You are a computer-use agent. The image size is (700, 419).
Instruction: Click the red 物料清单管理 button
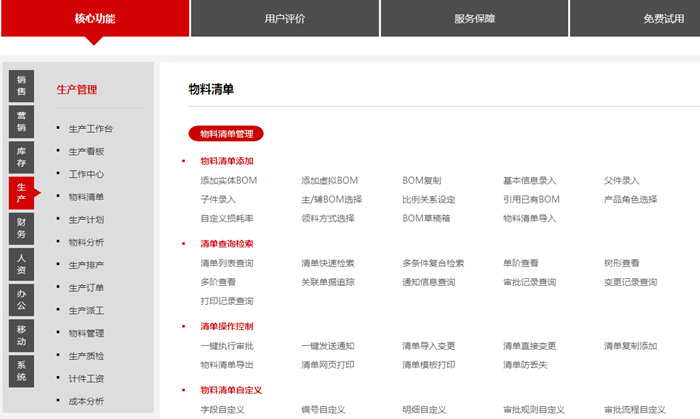click(226, 133)
